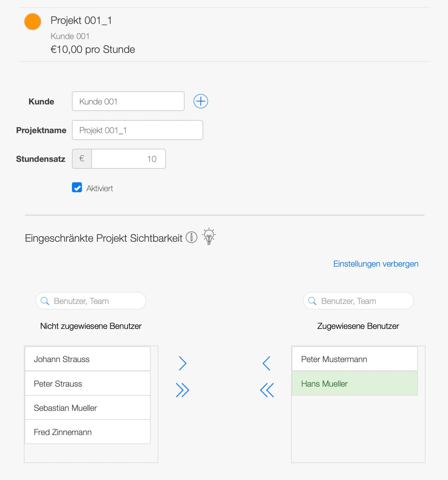This screenshot has width=448, height=480.
Task: Click the single left arrow to unassign user
Action: pyautogui.click(x=267, y=363)
